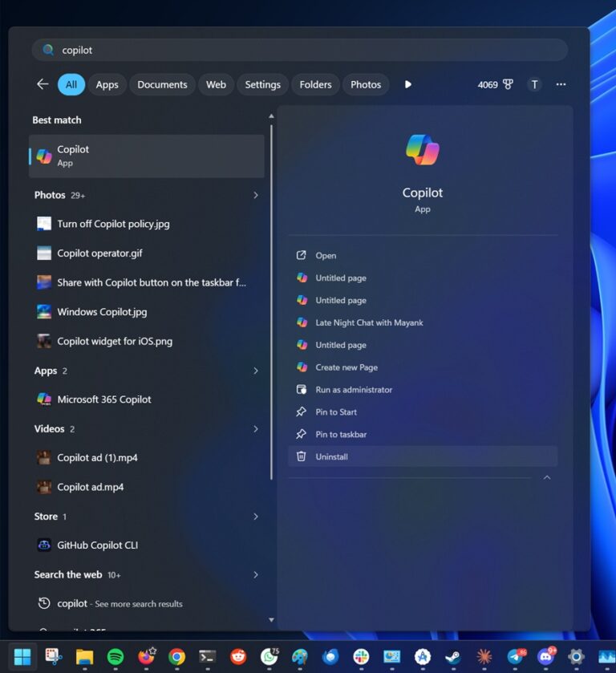Expand the Photos 29+ results section
The width and height of the screenshot is (616, 673).
[x=255, y=195]
